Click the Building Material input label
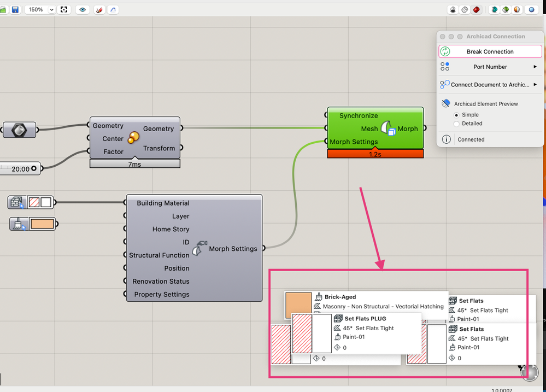The height and width of the screenshot is (392, 546). [163, 203]
